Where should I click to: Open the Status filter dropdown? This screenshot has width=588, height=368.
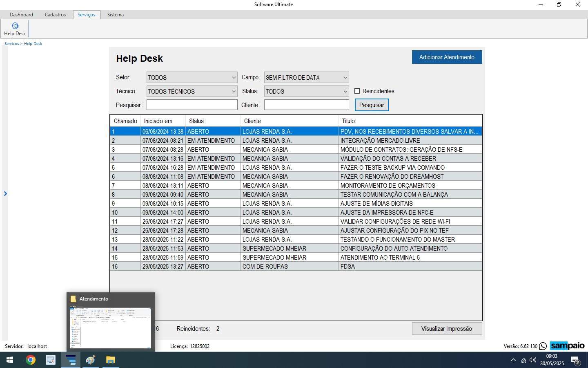click(x=307, y=92)
